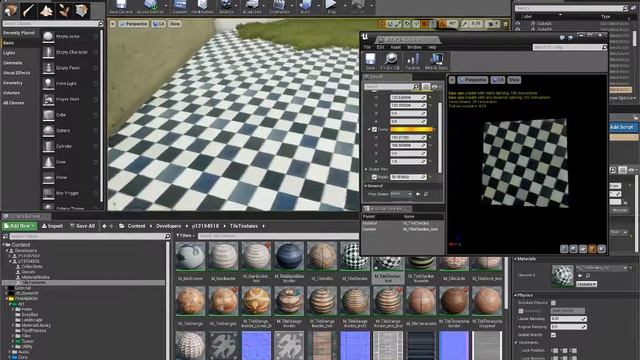Click the Build toolbar icon
This screenshot has height=360, width=640.
(305, 7)
